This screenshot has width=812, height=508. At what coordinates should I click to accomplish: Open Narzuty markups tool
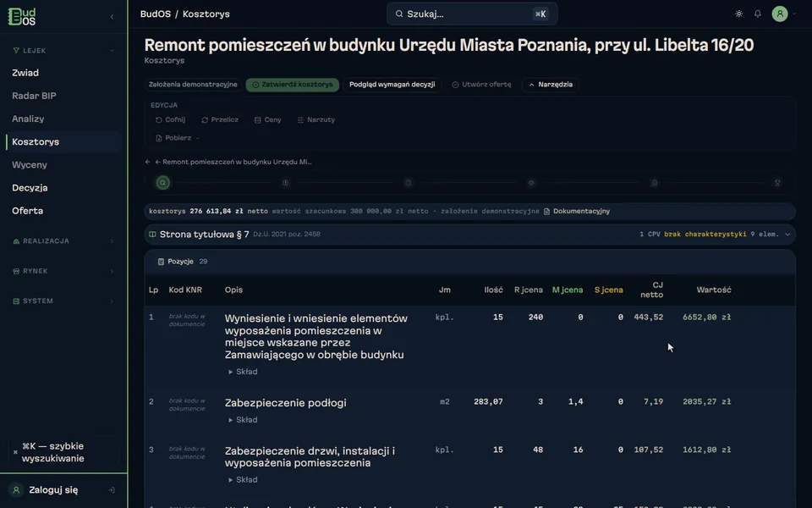coord(315,119)
